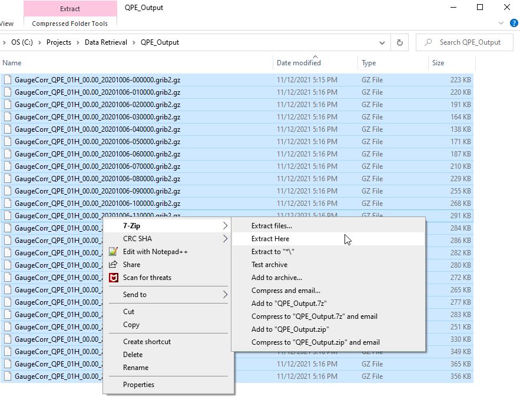Click file icon of 20201006-010000.grib2.gz

pyautogui.click(x=8, y=92)
